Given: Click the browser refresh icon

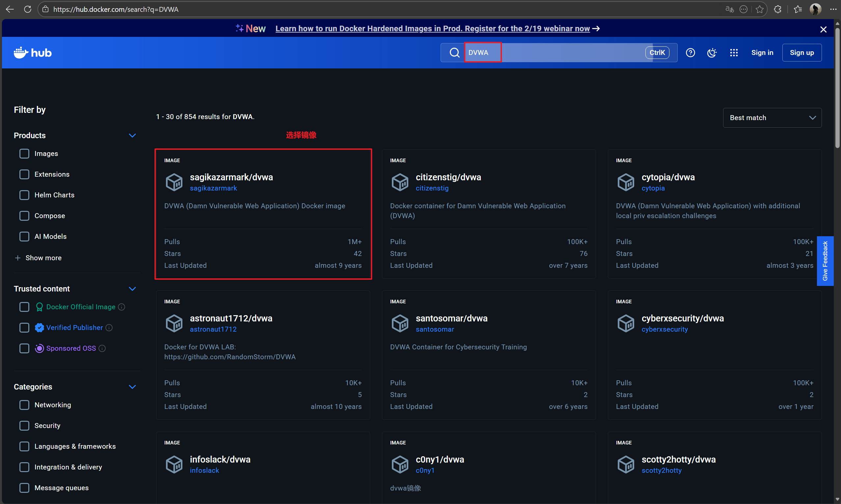Looking at the screenshot, I should tap(28, 9).
